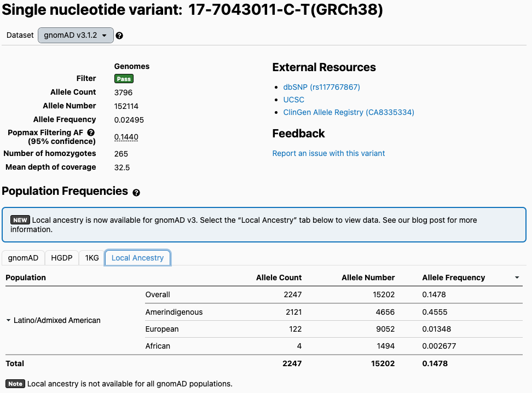Click the underlined 0.1440 Popmax value
This screenshot has height=393, width=532.
click(126, 137)
